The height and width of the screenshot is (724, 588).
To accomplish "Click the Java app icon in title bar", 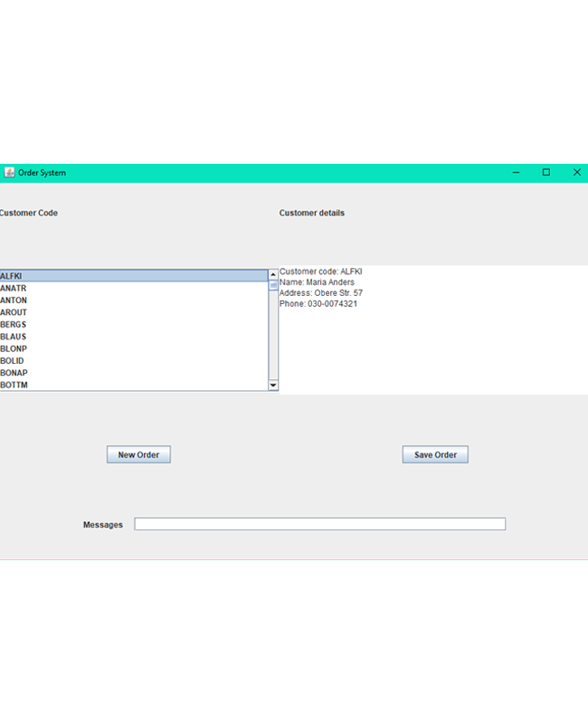I will [x=9, y=173].
